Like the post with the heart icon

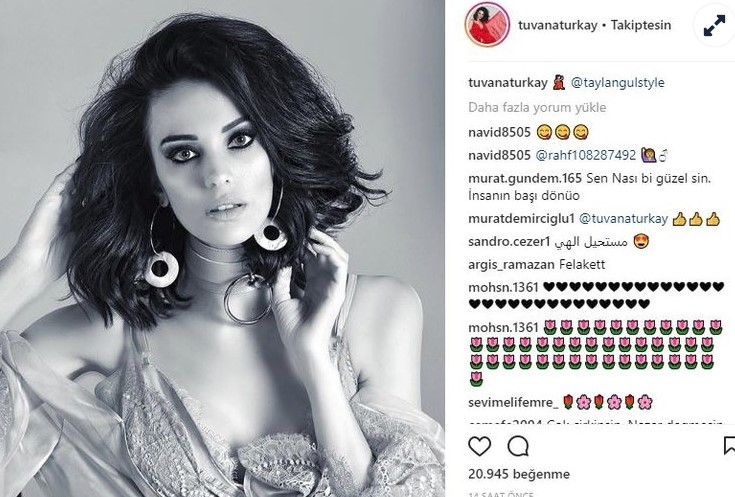point(480,446)
